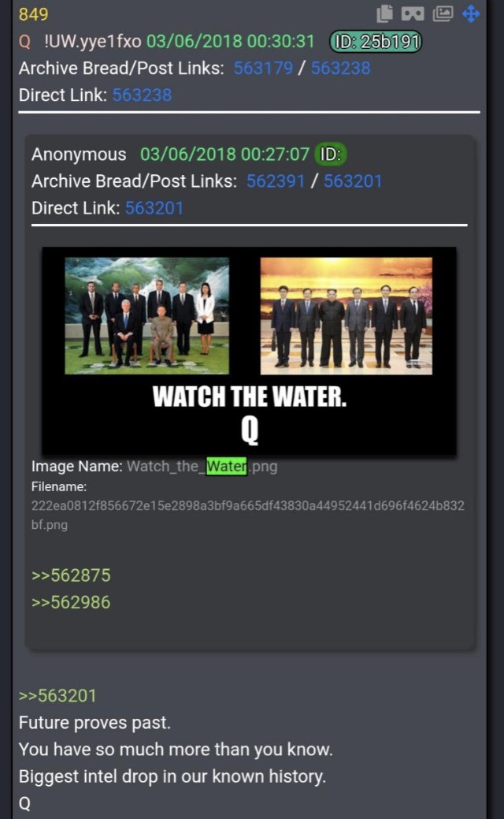The width and height of the screenshot is (504, 819).
Task: Open the image gallery icon
Action: point(443,13)
